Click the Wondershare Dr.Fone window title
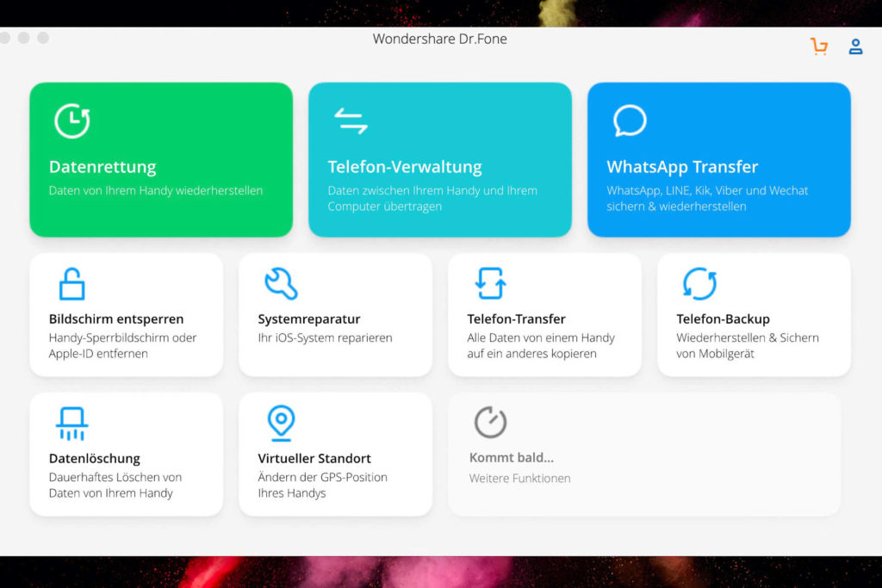This screenshot has width=882, height=588. click(x=440, y=39)
